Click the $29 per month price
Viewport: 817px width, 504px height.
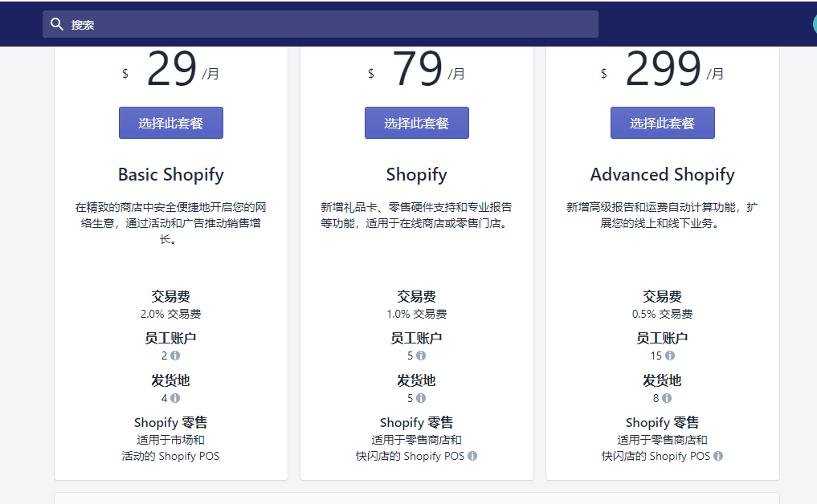click(170, 69)
